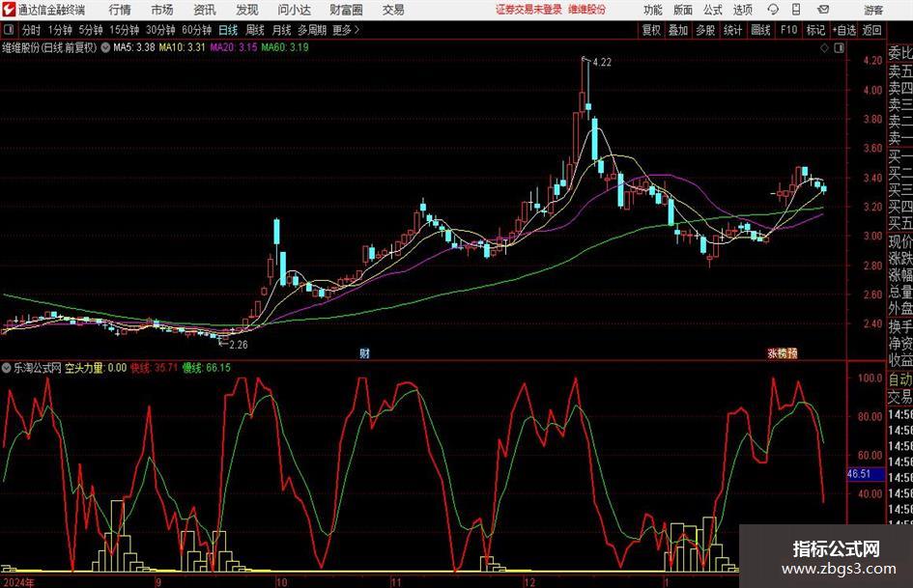Click the MA20: 3.15 indicator label
The image size is (913, 588).
(234, 47)
